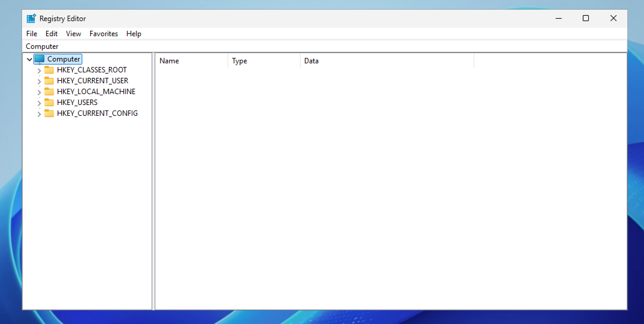Viewport: 644px width, 324px height.
Task: Minimize the Registry Editor window
Action: pos(559,18)
